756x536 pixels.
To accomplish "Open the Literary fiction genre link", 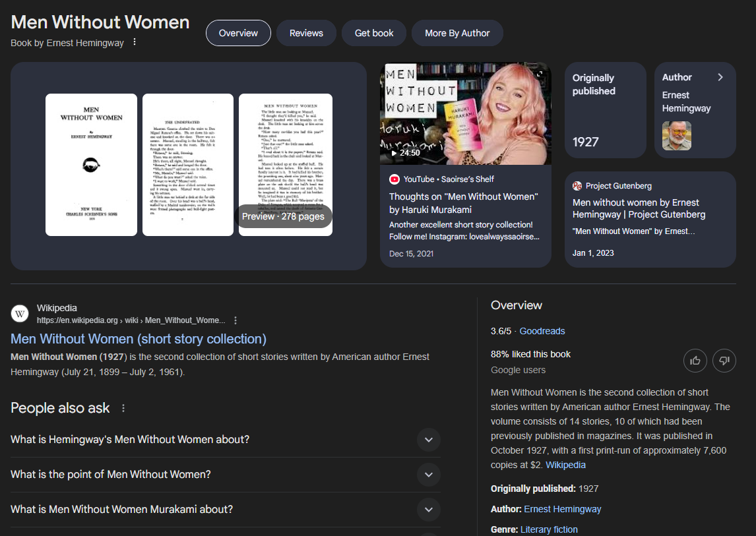I will [549, 529].
